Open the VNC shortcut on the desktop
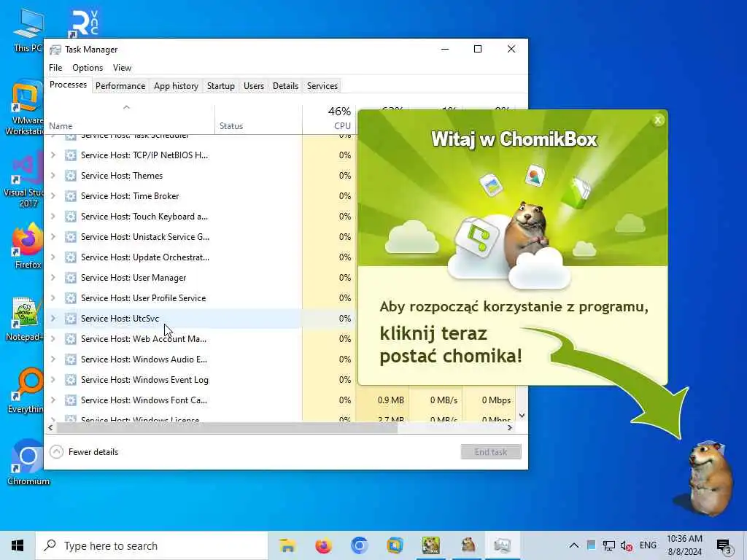747x560 pixels. 84,23
